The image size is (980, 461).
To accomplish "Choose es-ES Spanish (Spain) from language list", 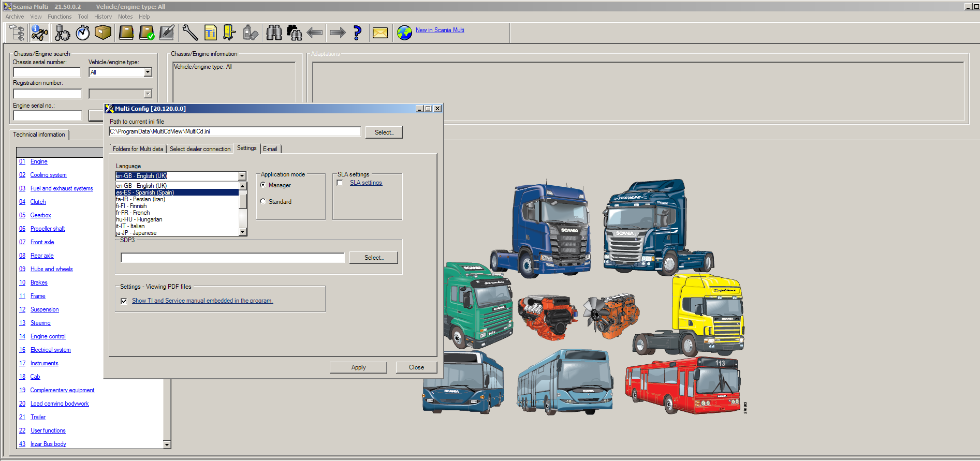I will click(x=177, y=192).
